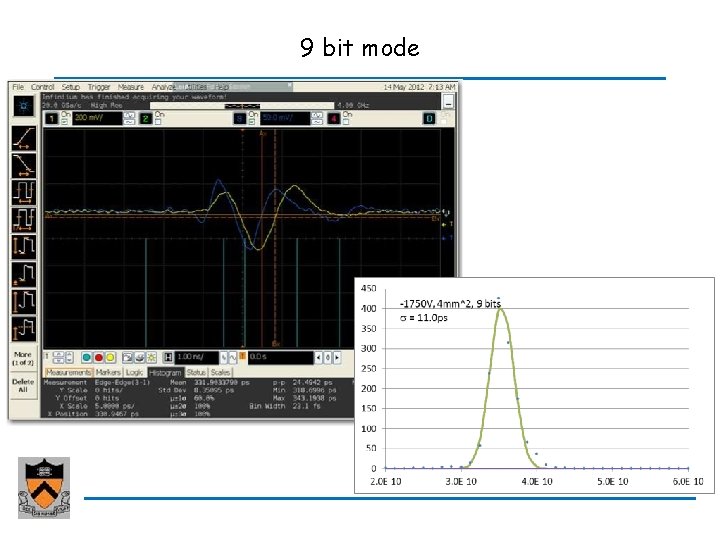Choose the frequency measurement icon below period
This screenshot has height=540, width=720.
pos(23,219)
